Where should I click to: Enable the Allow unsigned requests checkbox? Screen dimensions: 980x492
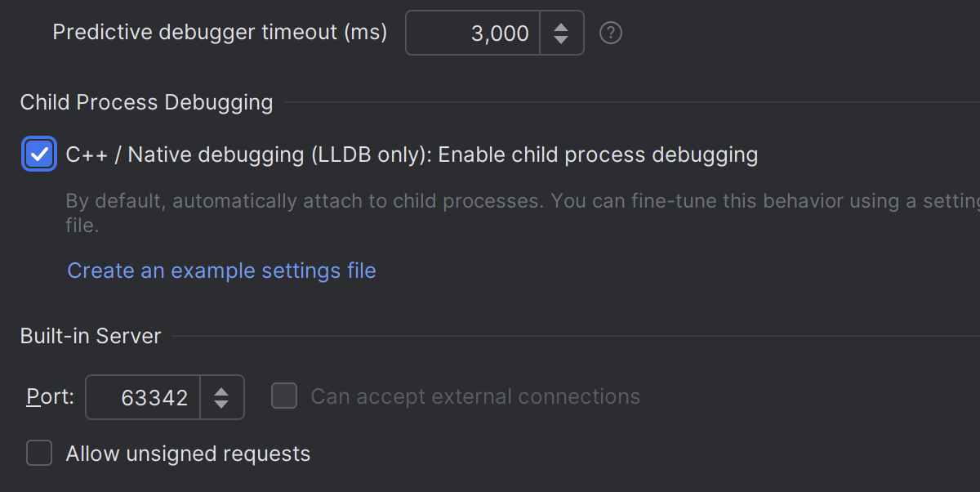point(39,453)
